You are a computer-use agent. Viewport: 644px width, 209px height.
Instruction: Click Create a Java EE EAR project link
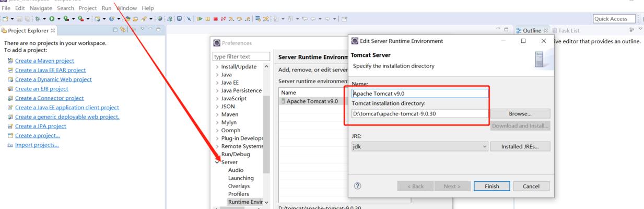tap(50, 70)
